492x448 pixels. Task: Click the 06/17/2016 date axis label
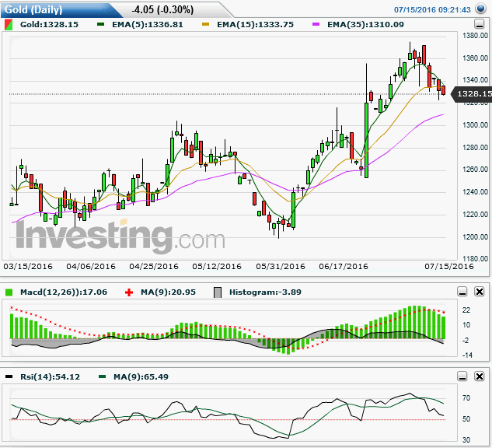click(x=344, y=267)
